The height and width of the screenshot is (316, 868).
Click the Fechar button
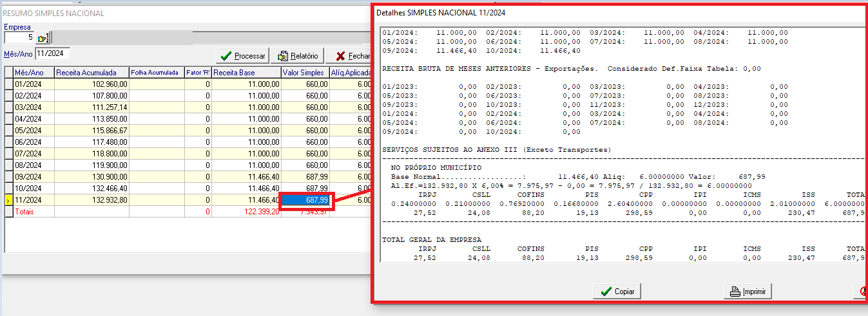(349, 55)
